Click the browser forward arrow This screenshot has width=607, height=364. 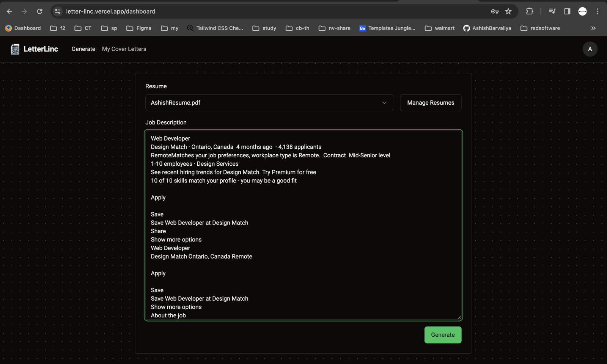click(24, 11)
